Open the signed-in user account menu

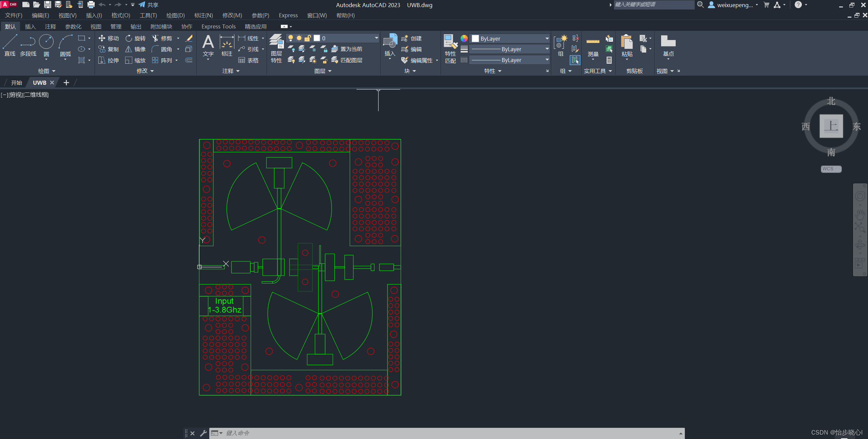click(733, 5)
